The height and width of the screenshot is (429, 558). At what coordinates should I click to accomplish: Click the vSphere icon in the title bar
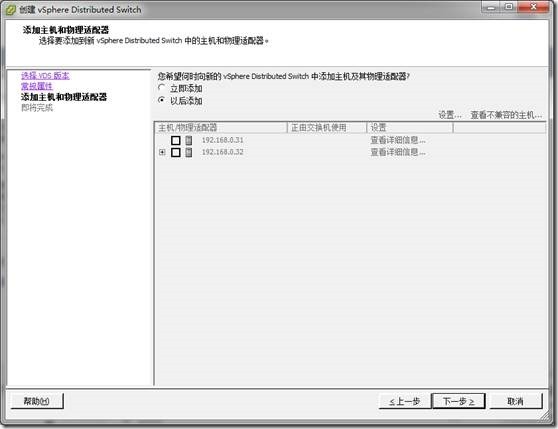pos(11,10)
